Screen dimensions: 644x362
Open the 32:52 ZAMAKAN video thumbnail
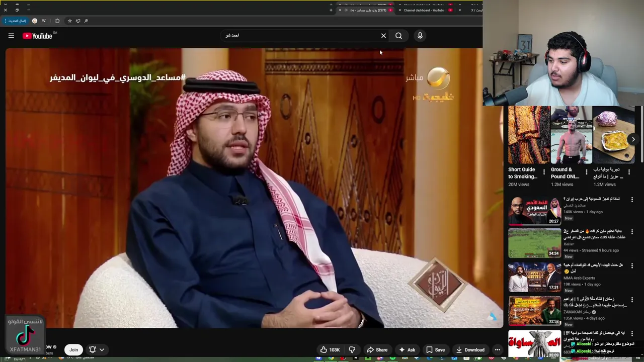534,310
